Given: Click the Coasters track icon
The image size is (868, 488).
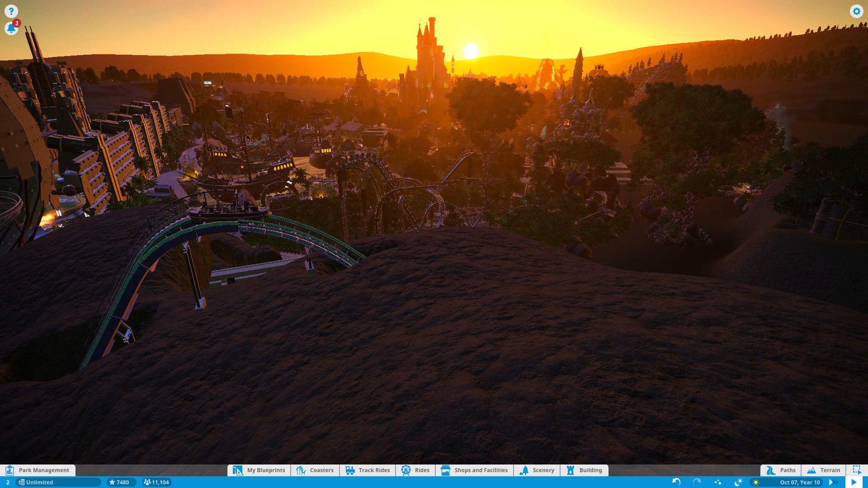Looking at the screenshot, I should (301, 470).
